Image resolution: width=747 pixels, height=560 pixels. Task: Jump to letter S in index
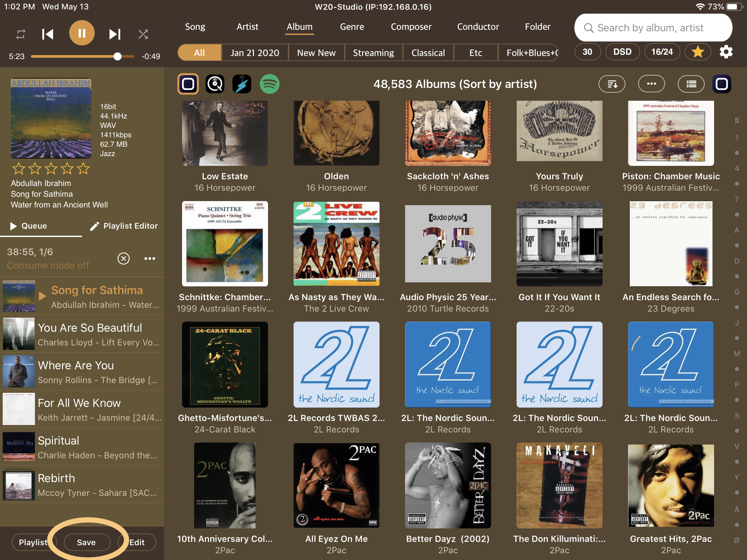(737, 415)
